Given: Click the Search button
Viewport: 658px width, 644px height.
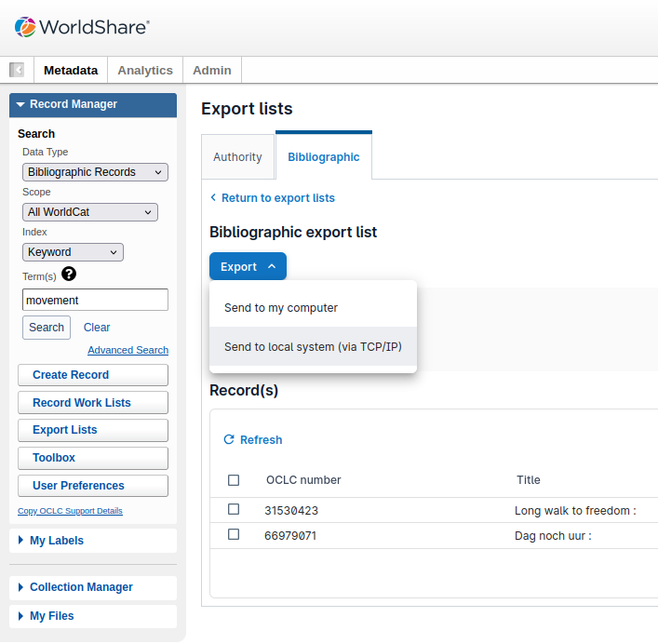Looking at the screenshot, I should pyautogui.click(x=47, y=328).
